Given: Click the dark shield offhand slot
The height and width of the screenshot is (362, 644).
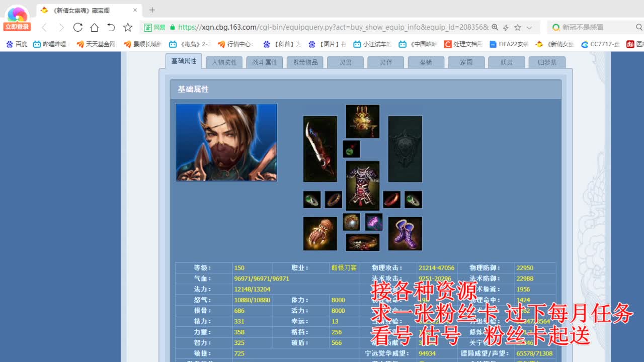Looking at the screenshot, I should pyautogui.click(x=405, y=149).
